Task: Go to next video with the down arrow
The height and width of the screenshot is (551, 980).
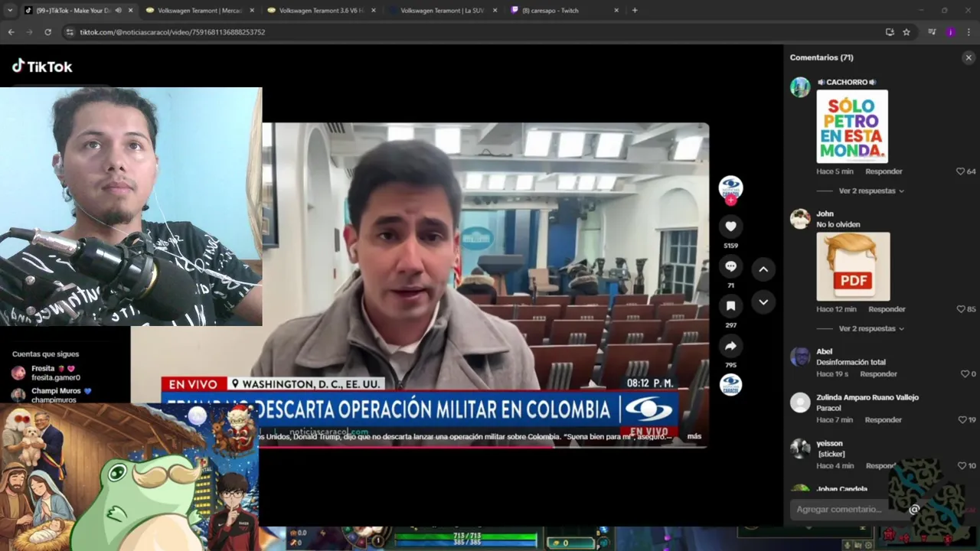Action: click(763, 302)
